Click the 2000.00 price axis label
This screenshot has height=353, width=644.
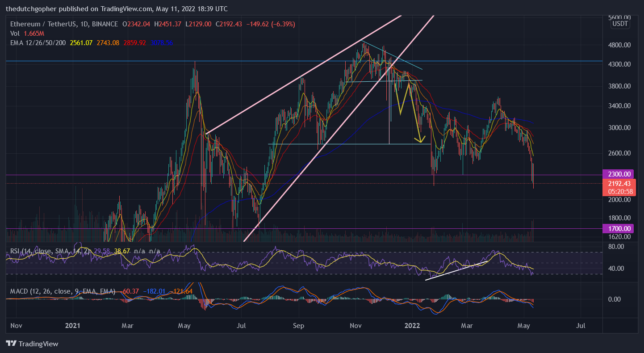click(x=619, y=199)
